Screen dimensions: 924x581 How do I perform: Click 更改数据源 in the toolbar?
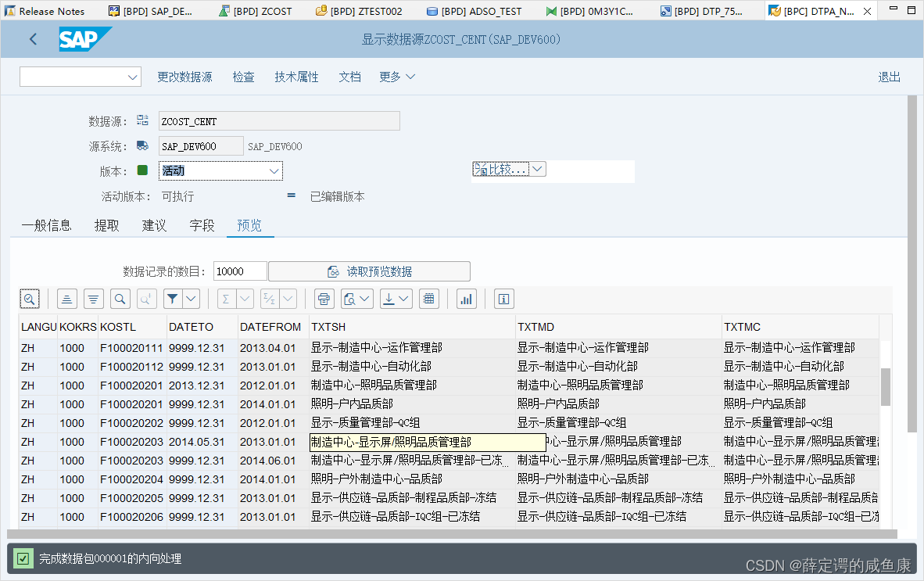(184, 77)
